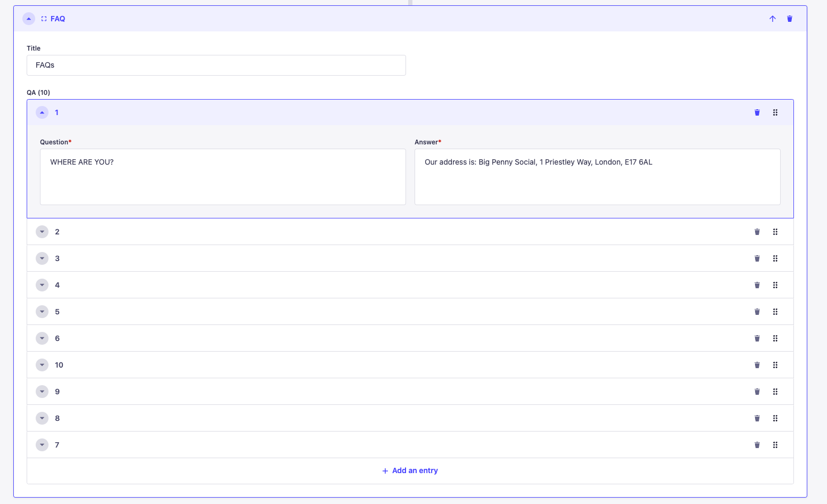The height and width of the screenshot is (504, 827).
Task: Click the WHERE ARE YOU? question textarea
Action: [223, 176]
